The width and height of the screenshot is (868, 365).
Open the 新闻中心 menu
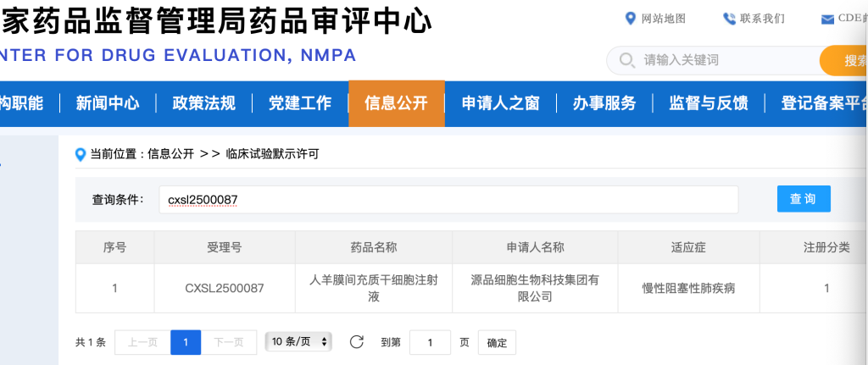click(108, 103)
